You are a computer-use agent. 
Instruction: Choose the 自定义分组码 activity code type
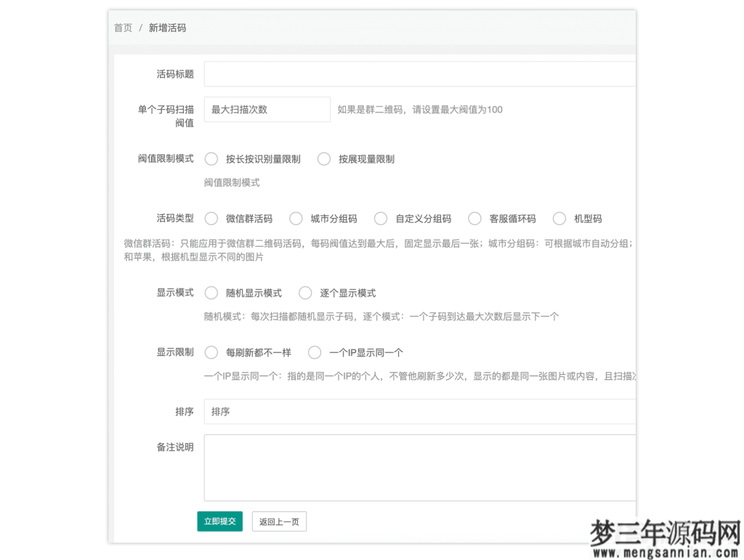(x=381, y=218)
